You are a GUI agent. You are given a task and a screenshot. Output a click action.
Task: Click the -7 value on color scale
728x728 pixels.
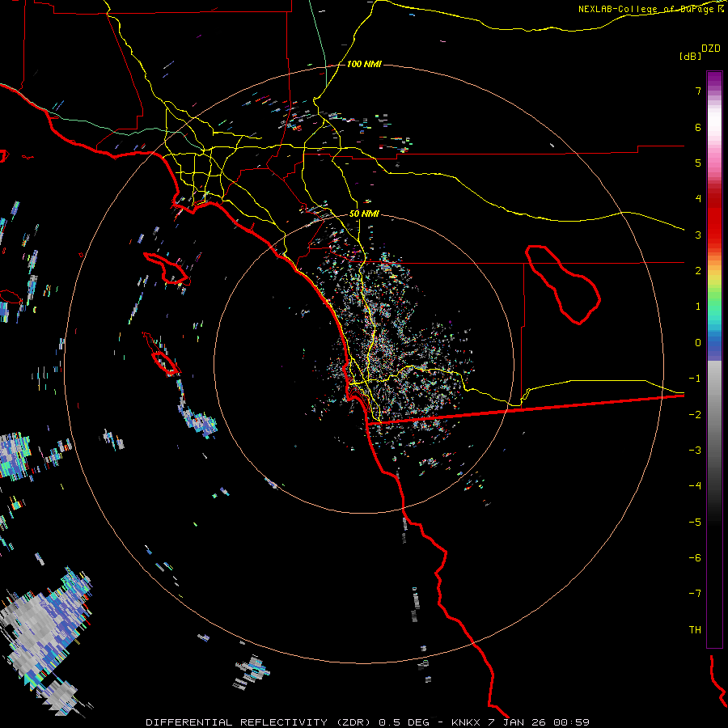(695, 594)
